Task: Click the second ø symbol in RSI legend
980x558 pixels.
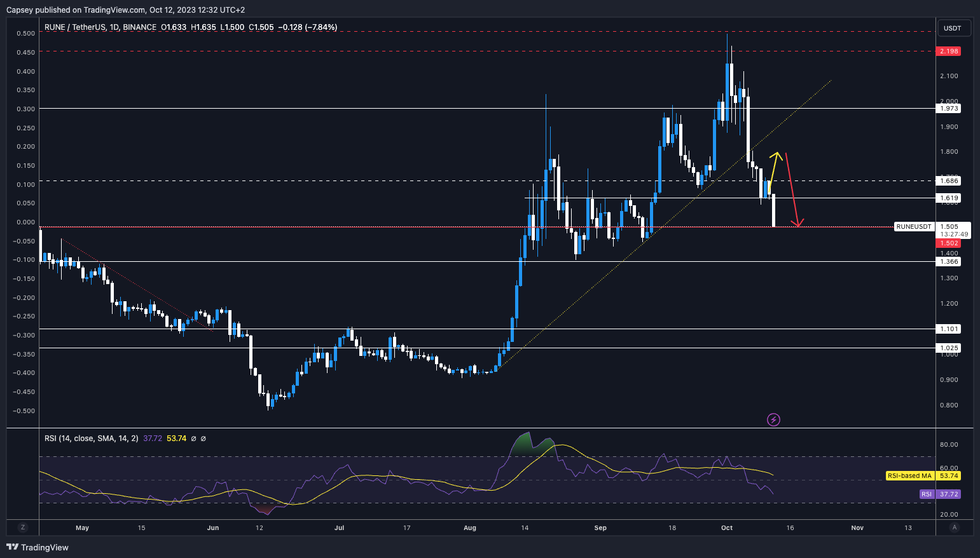Action: click(204, 439)
